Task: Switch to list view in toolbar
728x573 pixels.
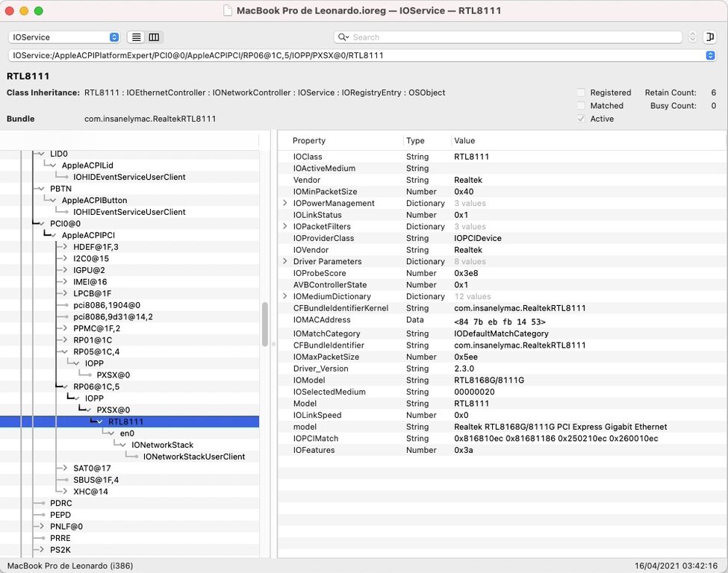Action: (136, 37)
